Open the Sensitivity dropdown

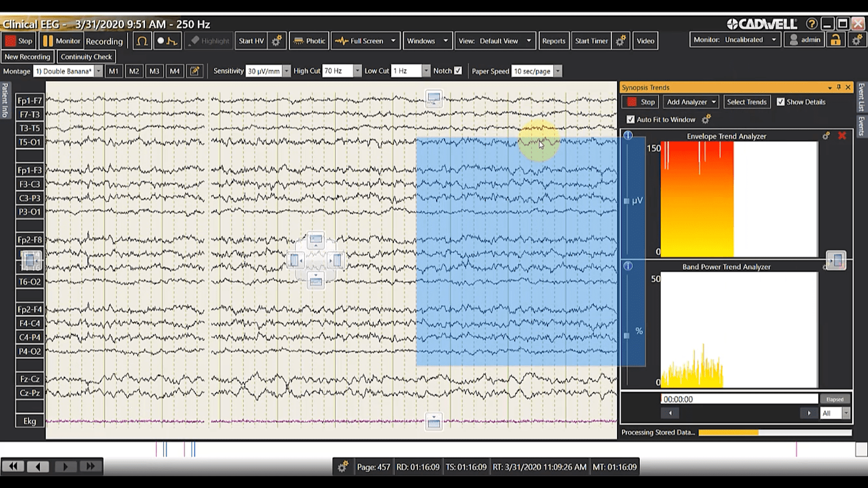286,71
